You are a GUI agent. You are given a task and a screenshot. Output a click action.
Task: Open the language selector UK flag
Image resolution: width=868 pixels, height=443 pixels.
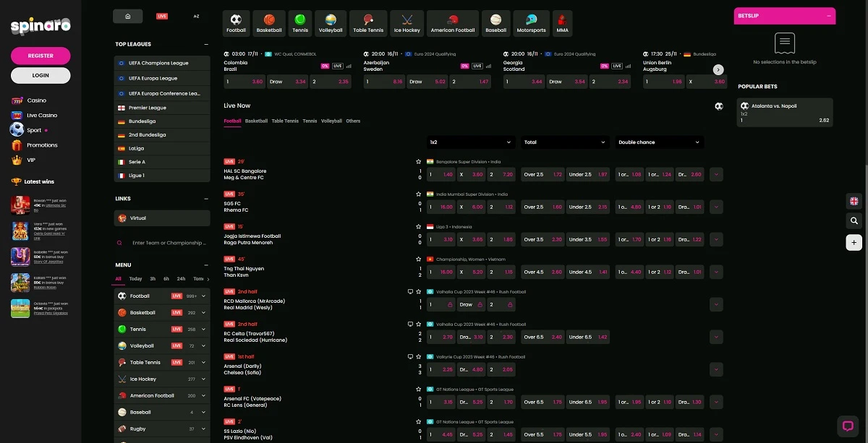coord(854,201)
